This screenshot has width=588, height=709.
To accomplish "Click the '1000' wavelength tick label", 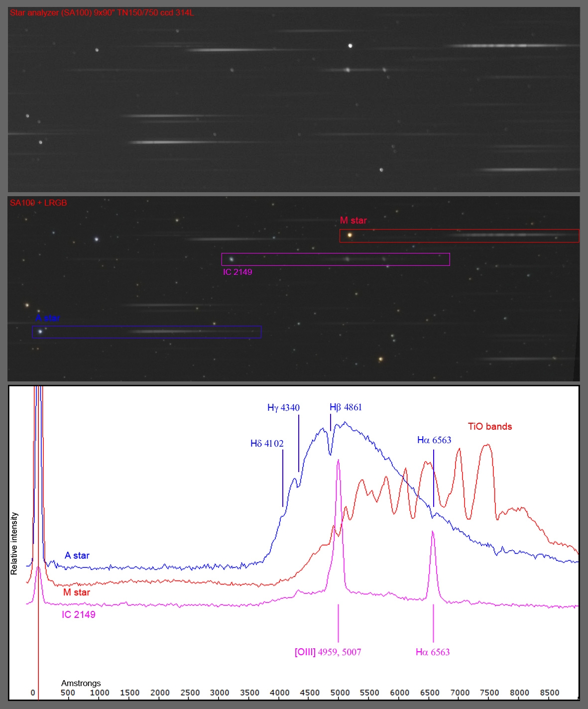I will point(99,693).
